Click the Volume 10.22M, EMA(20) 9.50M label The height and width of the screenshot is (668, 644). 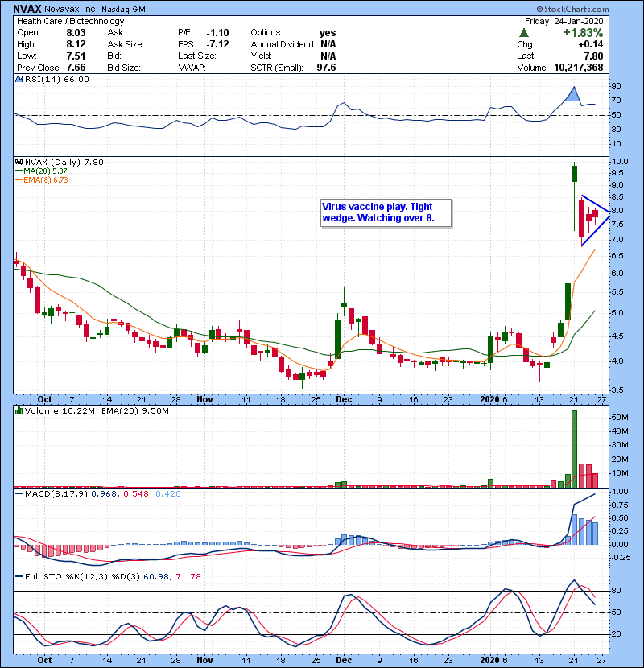coord(97,410)
